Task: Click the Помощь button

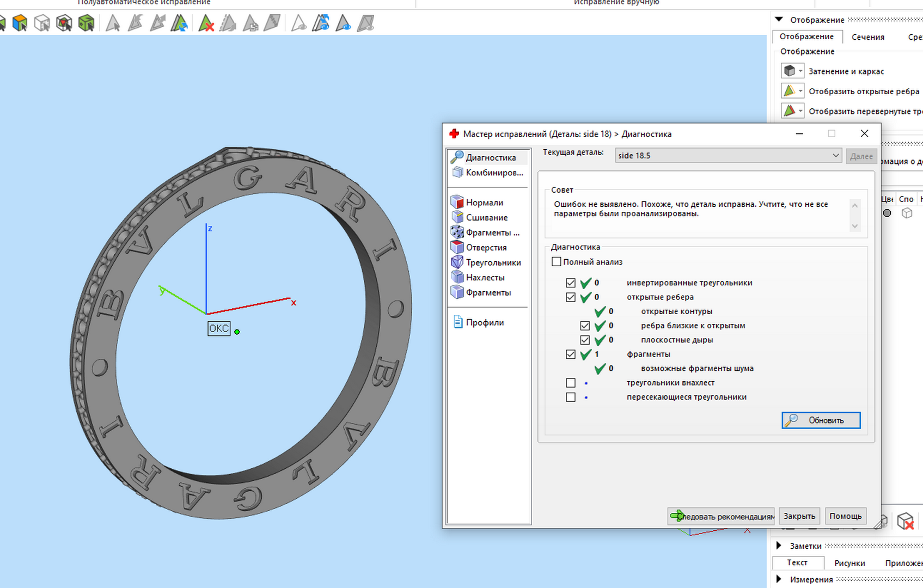Action: point(846,516)
